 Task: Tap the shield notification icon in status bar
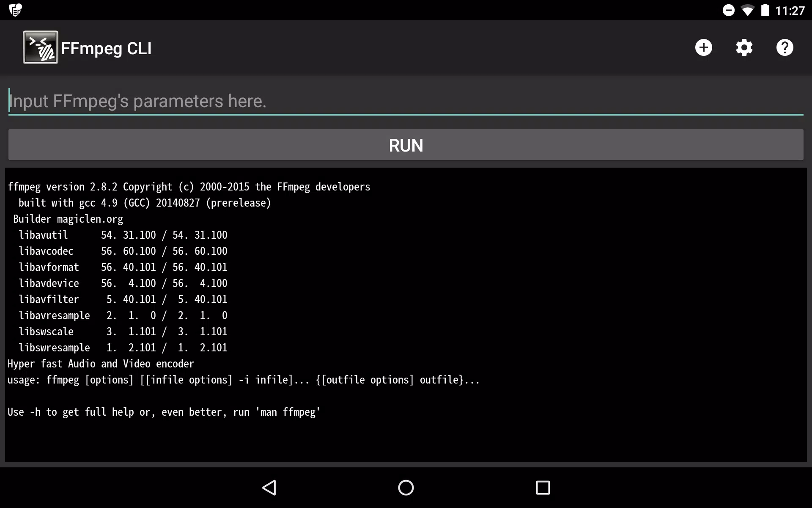(x=15, y=10)
